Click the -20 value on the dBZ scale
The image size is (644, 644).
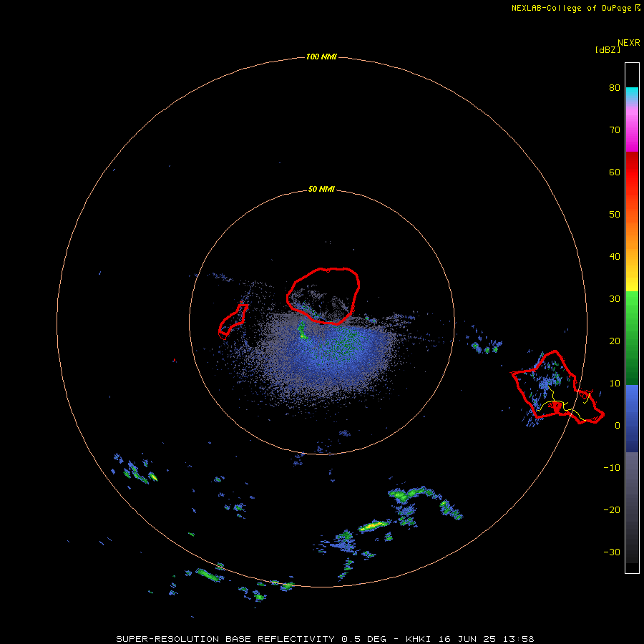pyautogui.click(x=612, y=510)
